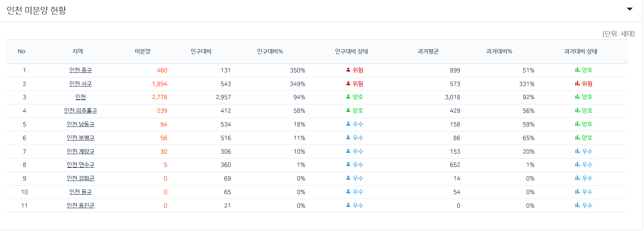Image resolution: width=644 pixels, height=231 pixels.
Task: Open the 인천 서구 region link
Action: pyautogui.click(x=81, y=84)
